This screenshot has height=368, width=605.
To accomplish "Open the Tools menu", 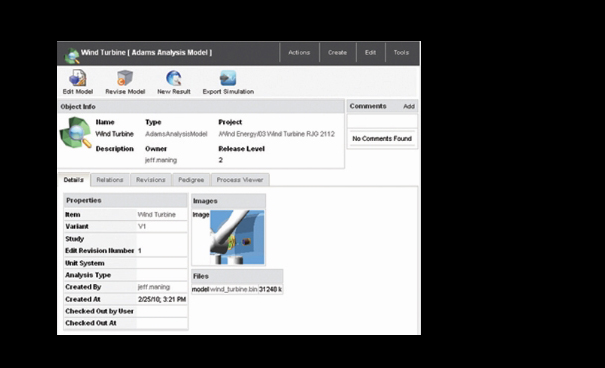I will (401, 52).
